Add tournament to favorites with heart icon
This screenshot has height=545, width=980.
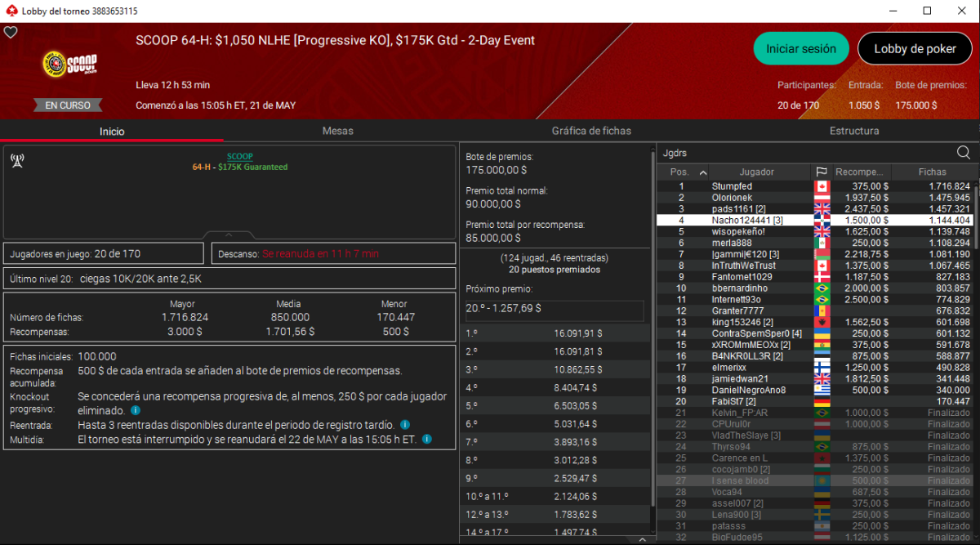[11, 33]
